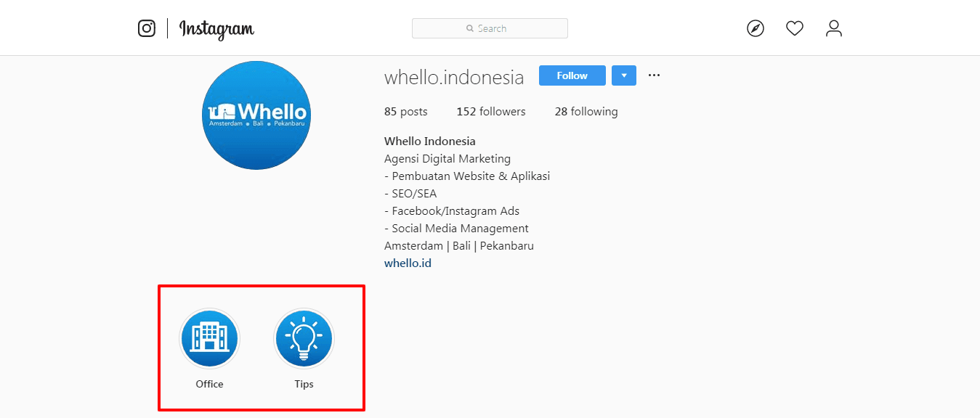
Task: Click the whello.indonesia username heading
Action: (x=454, y=77)
